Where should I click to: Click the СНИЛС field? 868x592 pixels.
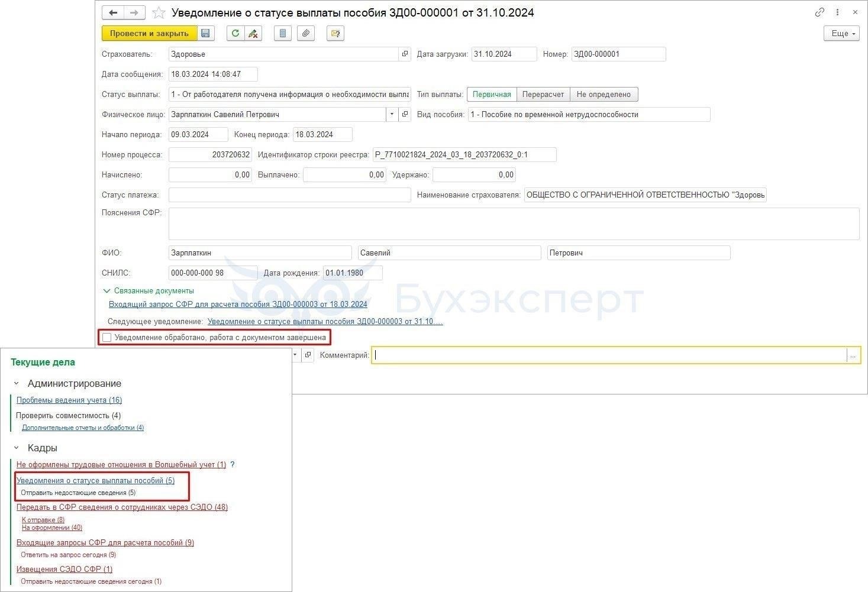pos(213,273)
